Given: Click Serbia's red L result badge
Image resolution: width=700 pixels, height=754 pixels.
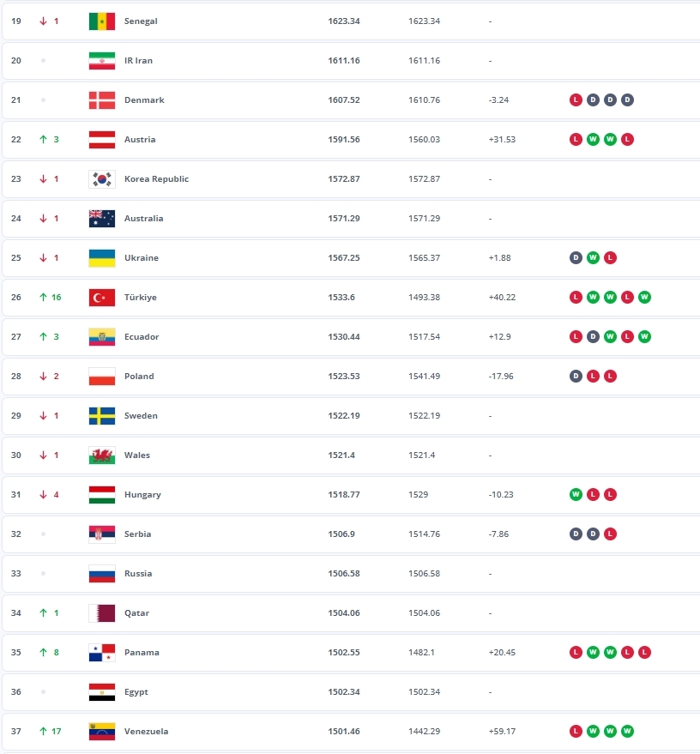Looking at the screenshot, I should click(x=610, y=534).
